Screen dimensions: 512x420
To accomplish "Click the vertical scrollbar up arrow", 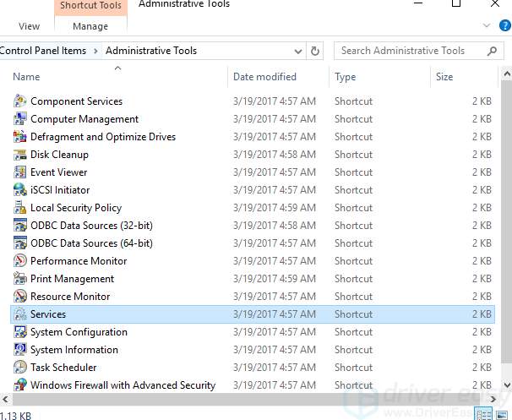I will coord(507,74).
